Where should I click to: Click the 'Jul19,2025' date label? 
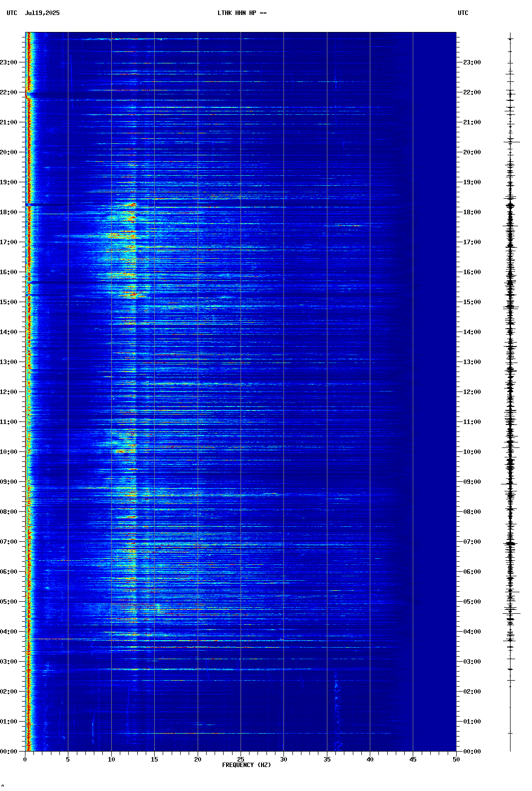point(42,13)
